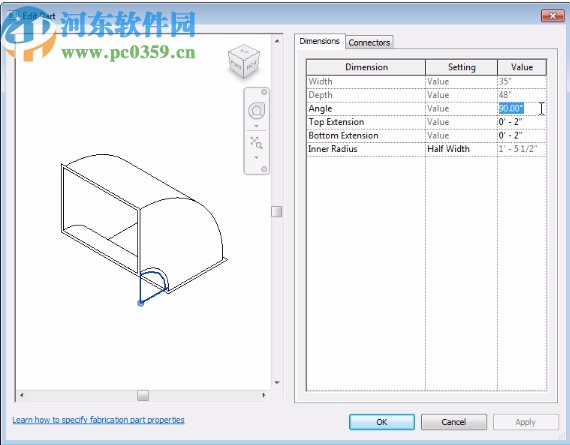Click preview vertical scrollbar up arrow
This screenshot has height=445, width=570.
(x=277, y=41)
